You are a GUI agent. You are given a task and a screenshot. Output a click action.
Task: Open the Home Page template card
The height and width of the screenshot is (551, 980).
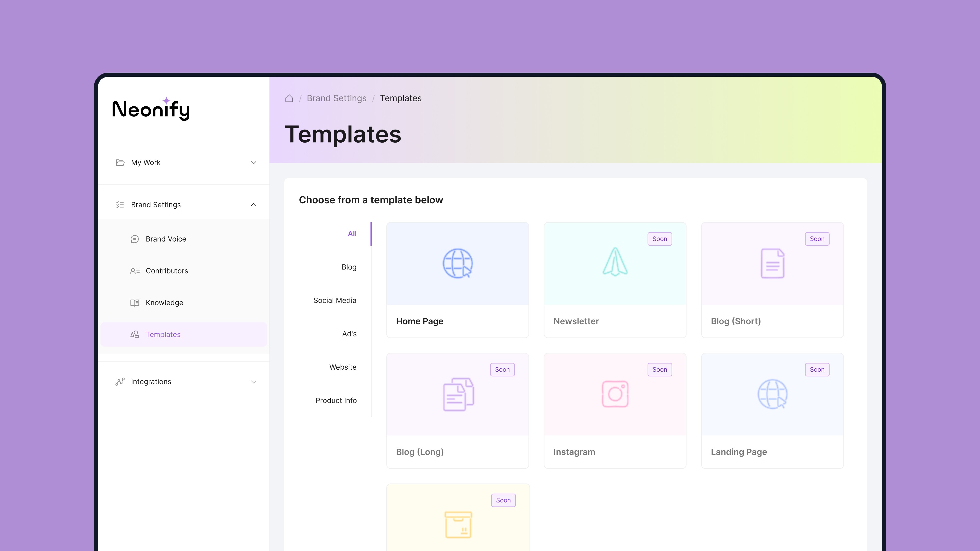(457, 280)
